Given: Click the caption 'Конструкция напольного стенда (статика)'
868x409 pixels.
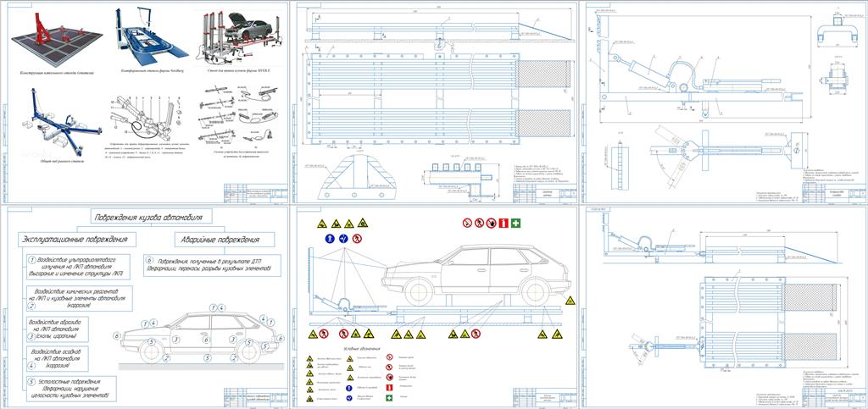Looking at the screenshot, I should (x=56, y=73).
